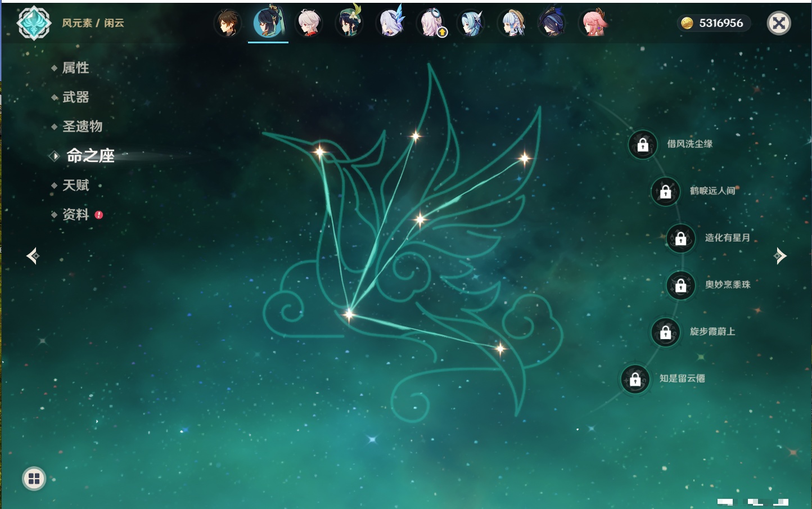Switch to the 武器 weapon tab

75,97
